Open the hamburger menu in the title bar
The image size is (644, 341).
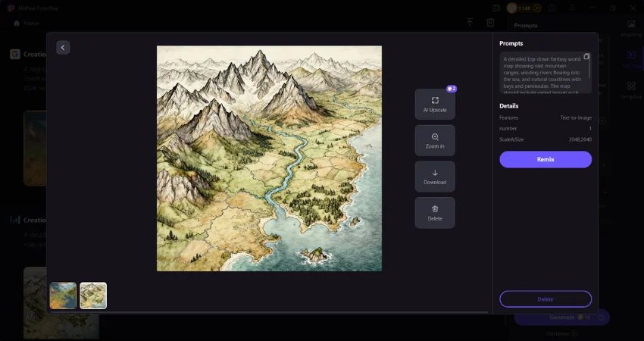coord(572,8)
